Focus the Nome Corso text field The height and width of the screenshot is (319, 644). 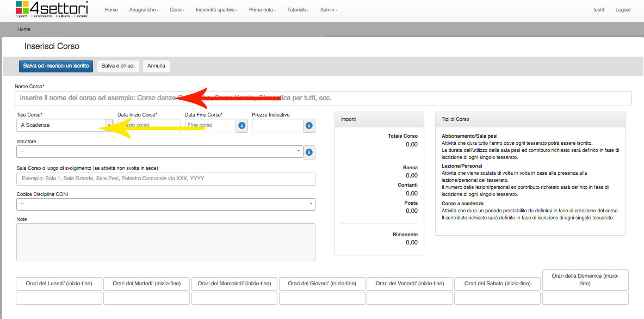point(323,99)
